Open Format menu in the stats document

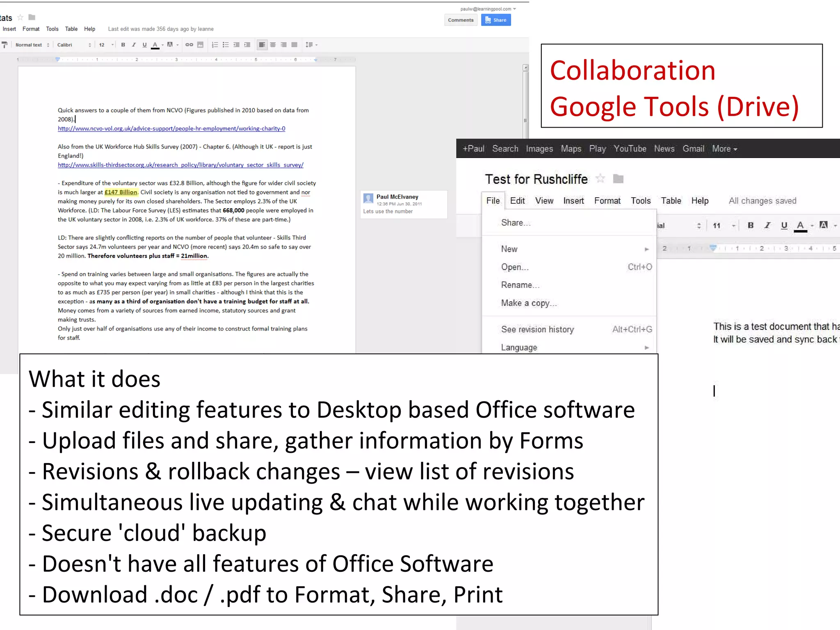(31, 29)
